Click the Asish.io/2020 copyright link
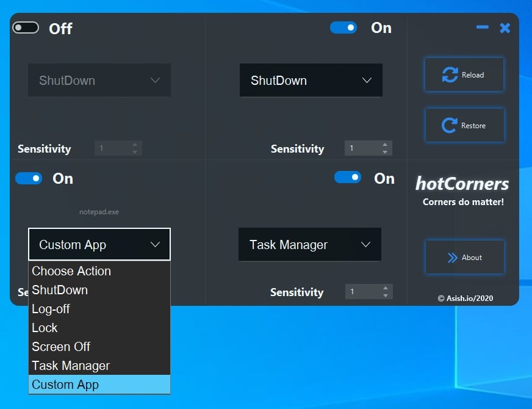The width and height of the screenshot is (532, 409). 465,299
